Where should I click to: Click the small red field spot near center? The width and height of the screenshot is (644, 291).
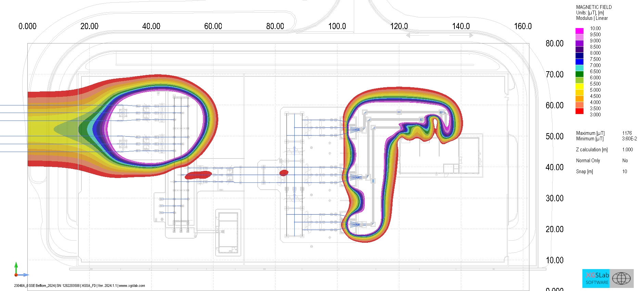[x=284, y=173]
